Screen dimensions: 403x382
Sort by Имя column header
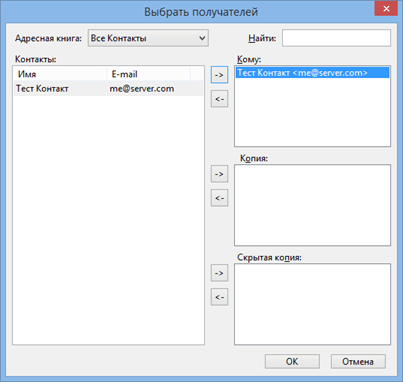60,74
